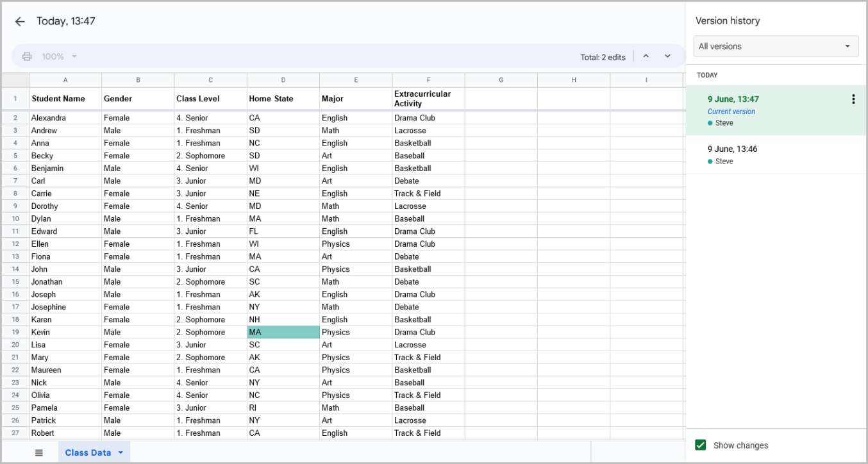Click the Benjamin name cell
The height and width of the screenshot is (464, 868).
(65, 168)
